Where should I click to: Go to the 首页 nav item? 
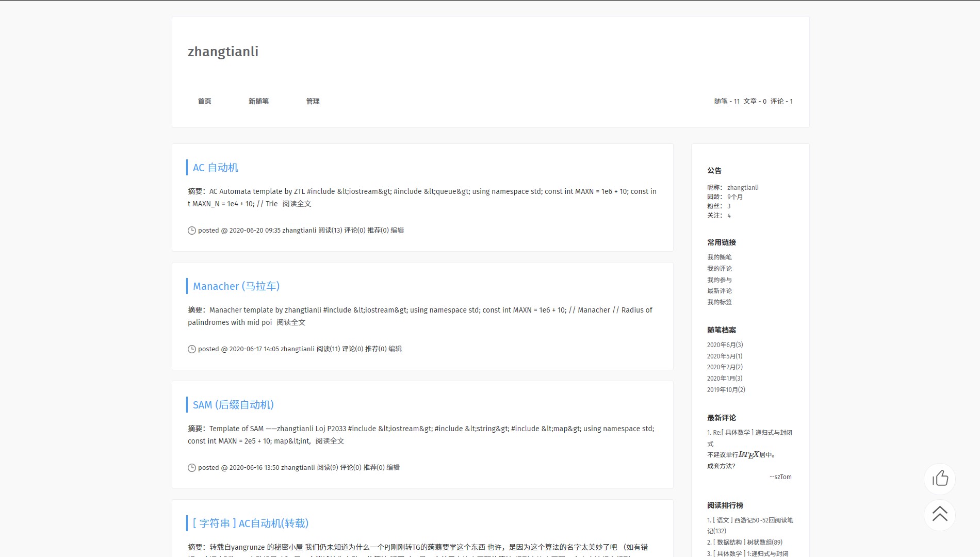click(x=205, y=101)
